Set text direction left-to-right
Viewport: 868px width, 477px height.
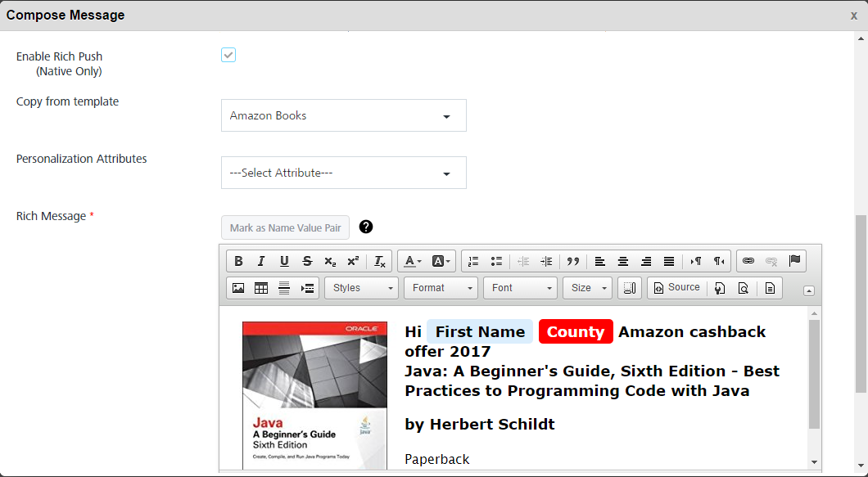696,261
